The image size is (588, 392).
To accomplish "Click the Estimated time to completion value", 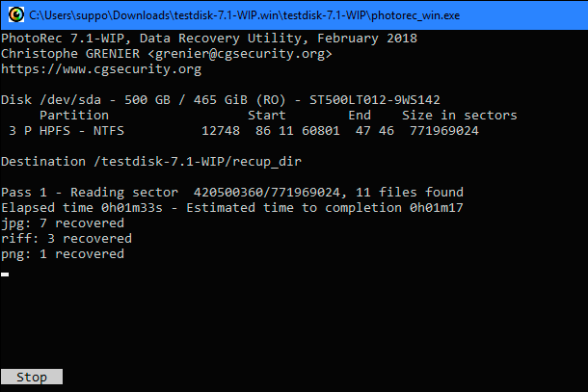I will pyautogui.click(x=437, y=208).
